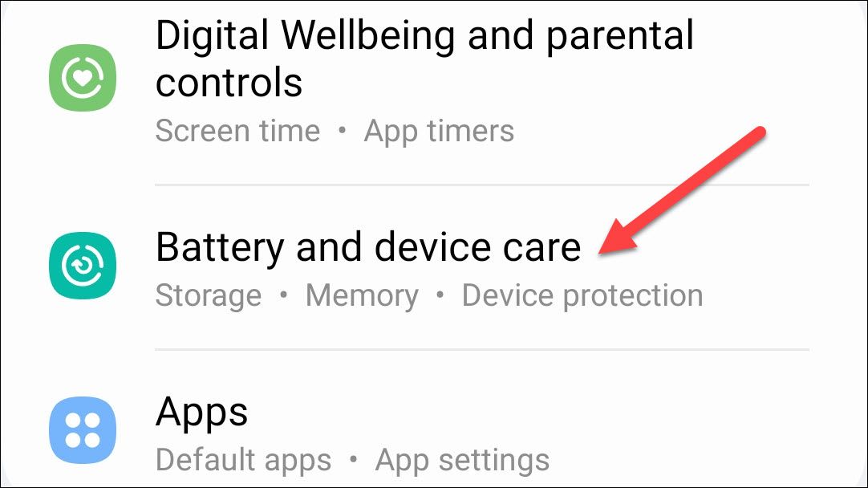Click the App settings subtitle text

click(x=462, y=460)
